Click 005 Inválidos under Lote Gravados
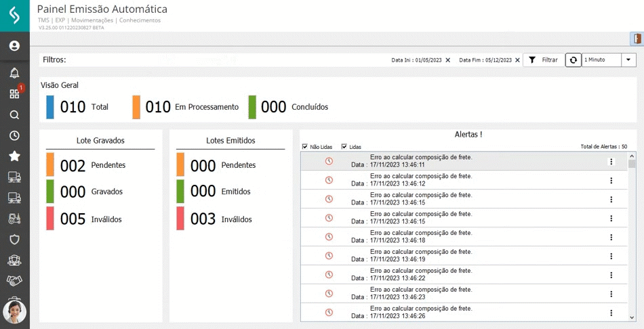Image resolution: width=644 pixels, height=329 pixels. point(92,219)
